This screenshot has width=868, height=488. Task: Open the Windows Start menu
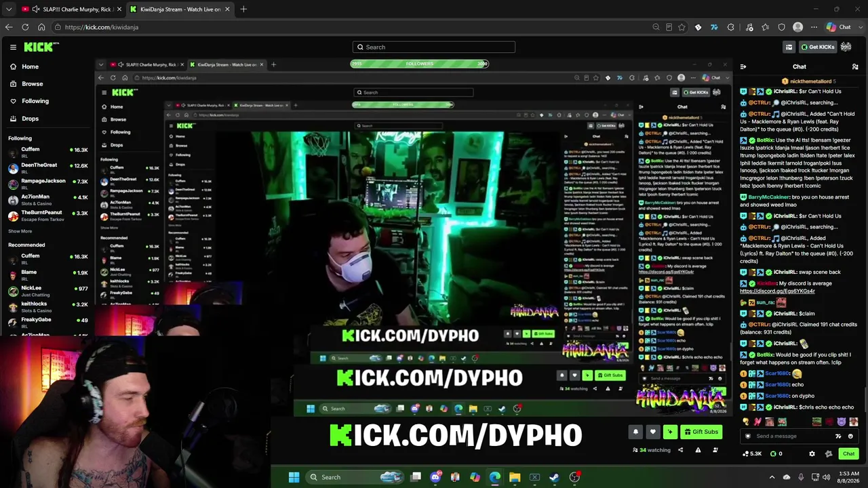[294, 477]
